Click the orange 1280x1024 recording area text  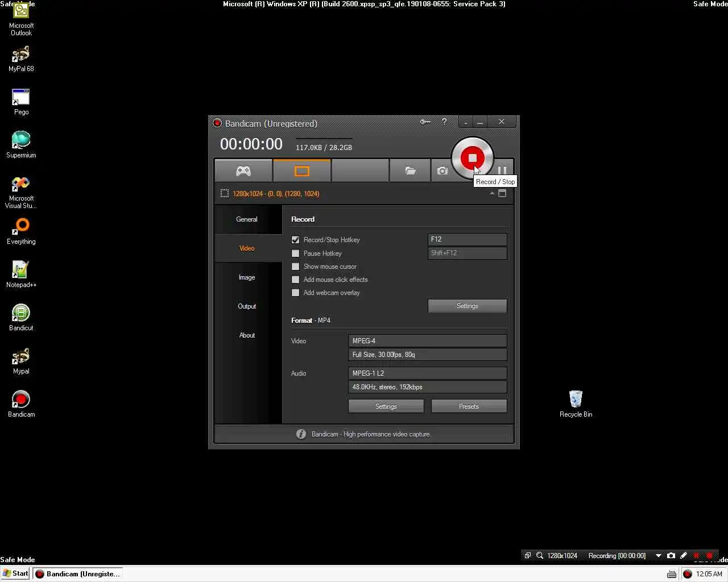coord(276,194)
